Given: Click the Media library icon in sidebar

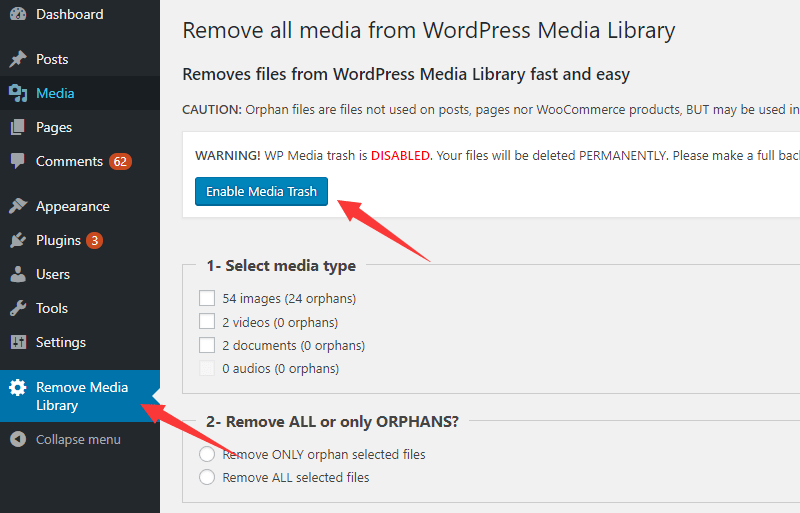Looking at the screenshot, I should 18,93.
